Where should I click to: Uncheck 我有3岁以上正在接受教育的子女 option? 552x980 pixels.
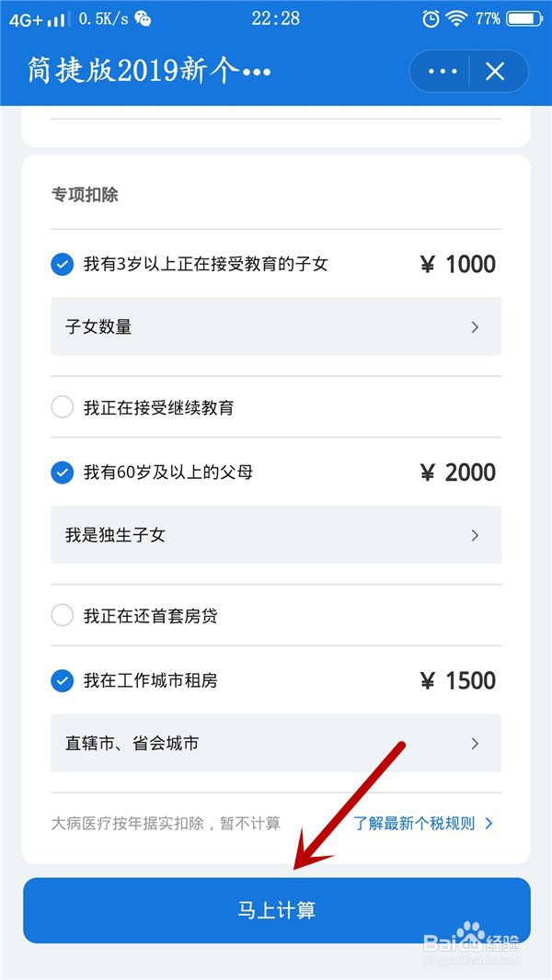tap(62, 265)
